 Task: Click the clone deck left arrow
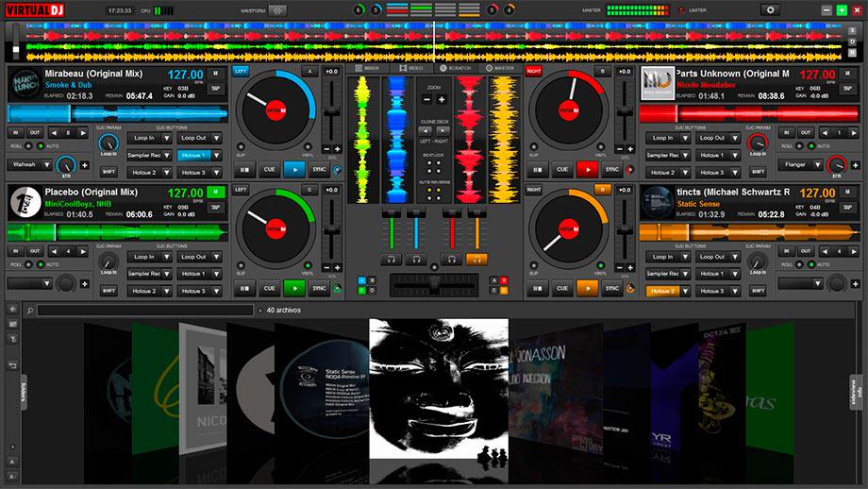[426, 131]
